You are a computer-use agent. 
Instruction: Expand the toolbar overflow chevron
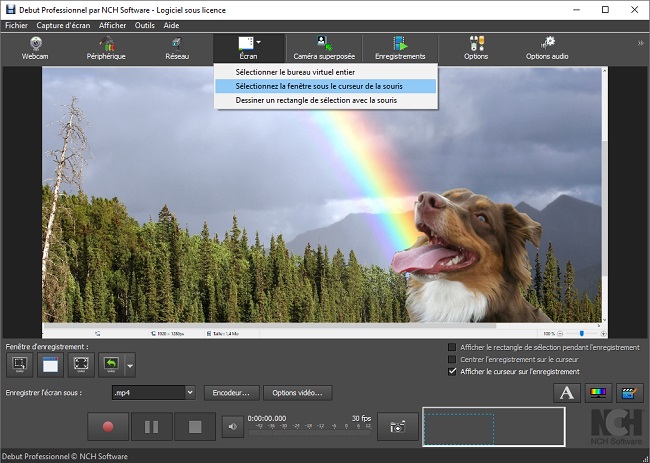pyautogui.click(x=640, y=43)
